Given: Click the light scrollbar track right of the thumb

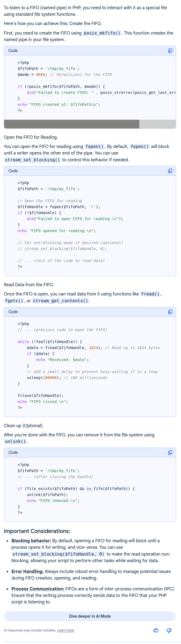Looking at the screenshot, I should (x=157, y=124).
